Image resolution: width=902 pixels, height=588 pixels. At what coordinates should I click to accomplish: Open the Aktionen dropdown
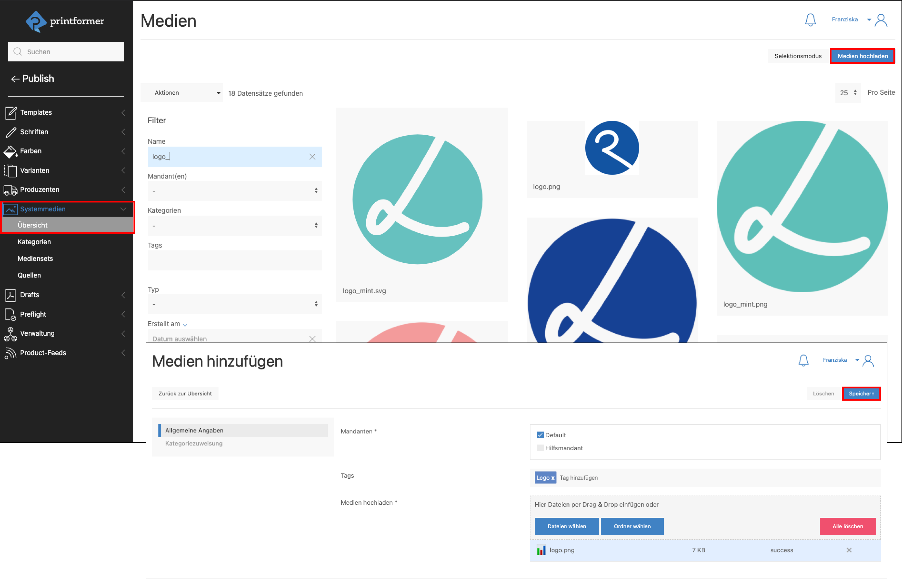point(182,93)
